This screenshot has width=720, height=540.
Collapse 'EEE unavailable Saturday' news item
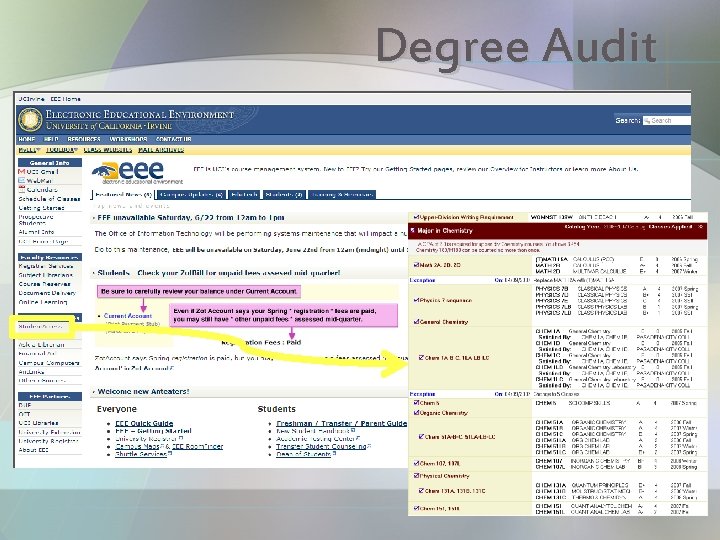click(x=94, y=218)
